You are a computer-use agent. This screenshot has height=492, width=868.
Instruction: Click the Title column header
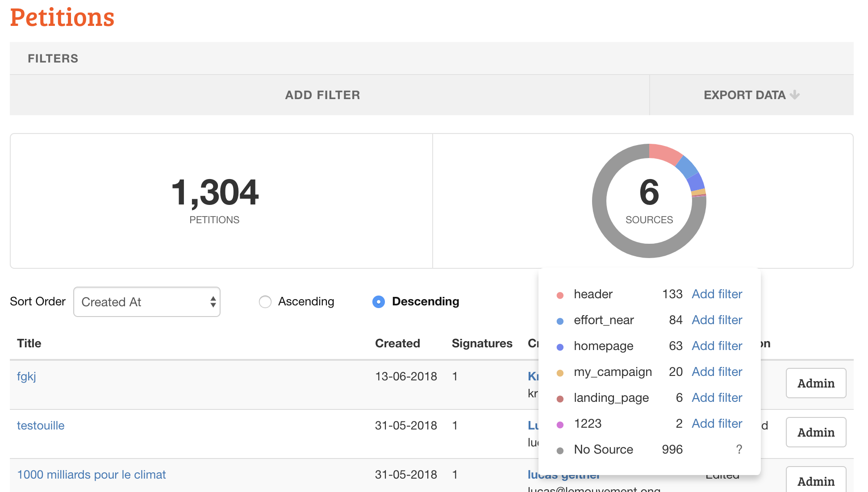pyautogui.click(x=29, y=343)
